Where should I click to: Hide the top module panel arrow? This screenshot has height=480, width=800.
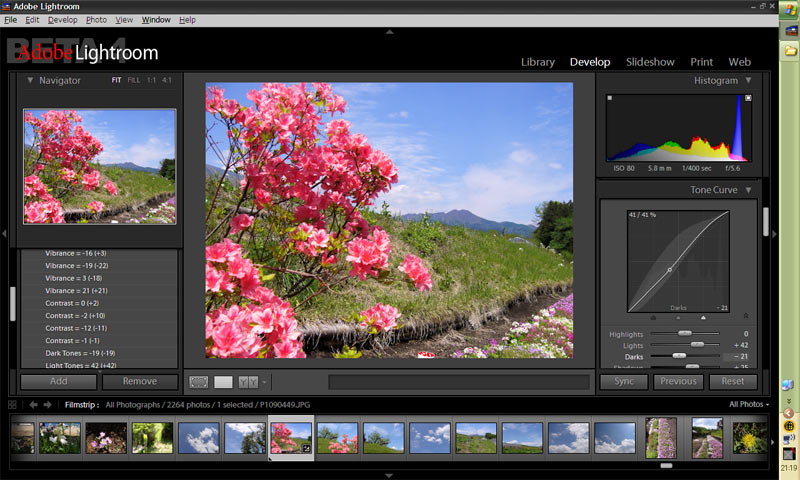tap(390, 32)
